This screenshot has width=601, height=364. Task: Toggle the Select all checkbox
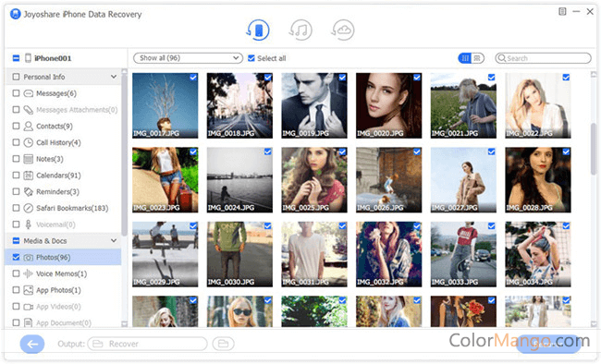251,58
